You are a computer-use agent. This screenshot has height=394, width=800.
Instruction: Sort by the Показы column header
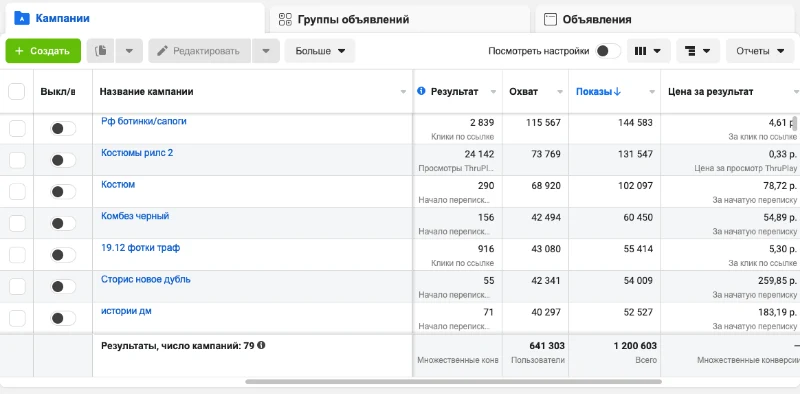(598, 92)
